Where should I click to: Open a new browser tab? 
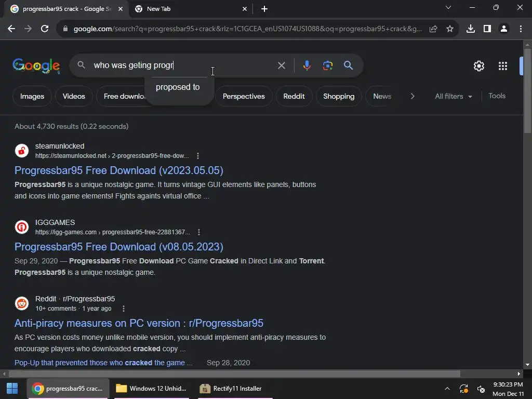[x=264, y=9]
